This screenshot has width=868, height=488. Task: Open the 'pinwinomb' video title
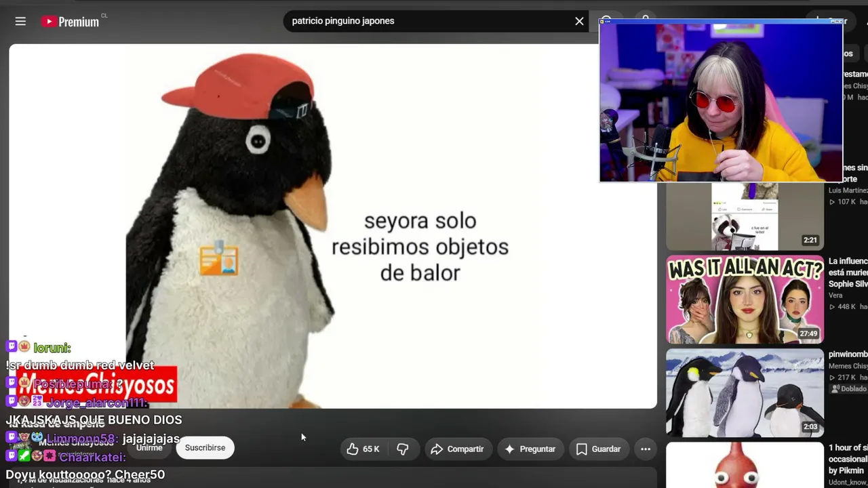pyautogui.click(x=848, y=354)
